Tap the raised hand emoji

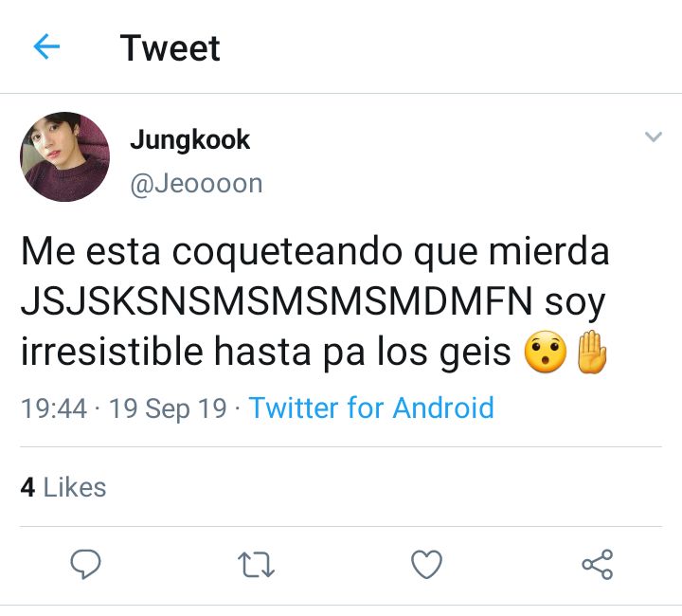591,352
